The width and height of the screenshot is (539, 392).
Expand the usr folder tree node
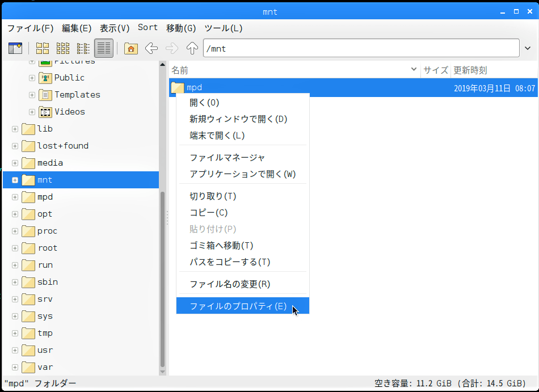(x=15, y=351)
